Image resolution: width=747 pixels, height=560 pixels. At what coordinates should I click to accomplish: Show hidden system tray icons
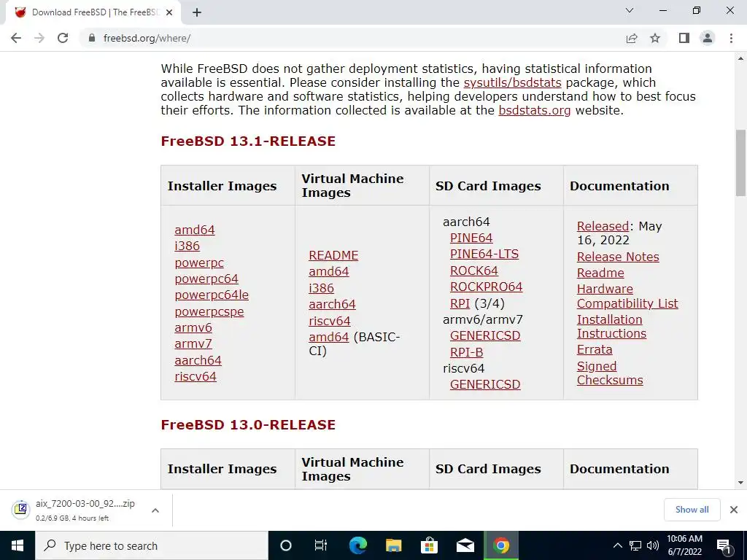tap(617, 545)
